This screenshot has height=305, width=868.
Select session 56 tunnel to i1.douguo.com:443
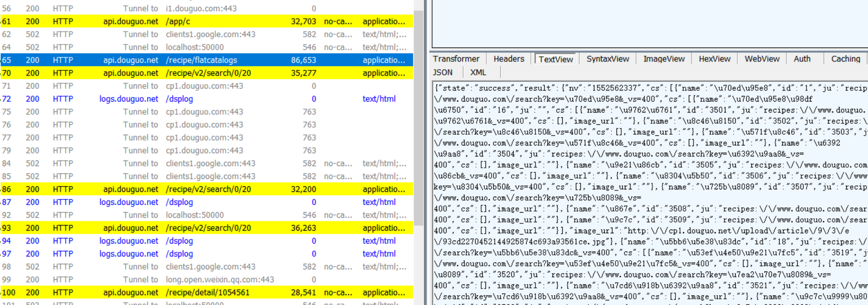pos(207,8)
